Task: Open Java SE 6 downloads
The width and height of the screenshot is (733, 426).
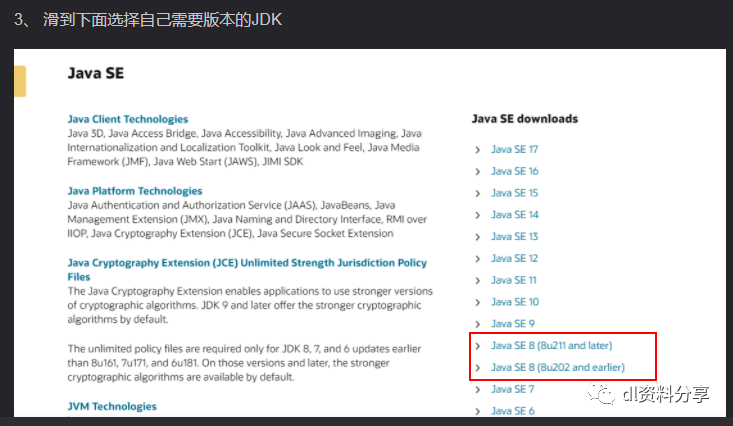Action: [x=512, y=411]
